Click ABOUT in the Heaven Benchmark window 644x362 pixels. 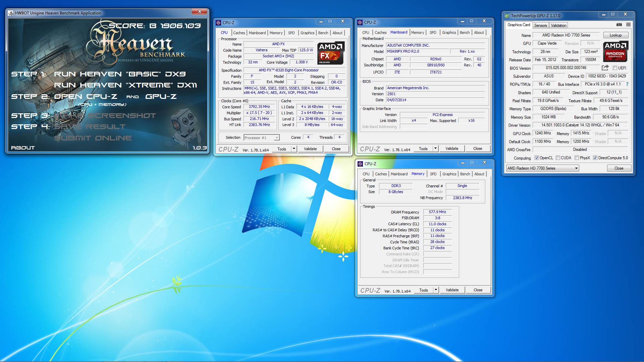point(23,147)
